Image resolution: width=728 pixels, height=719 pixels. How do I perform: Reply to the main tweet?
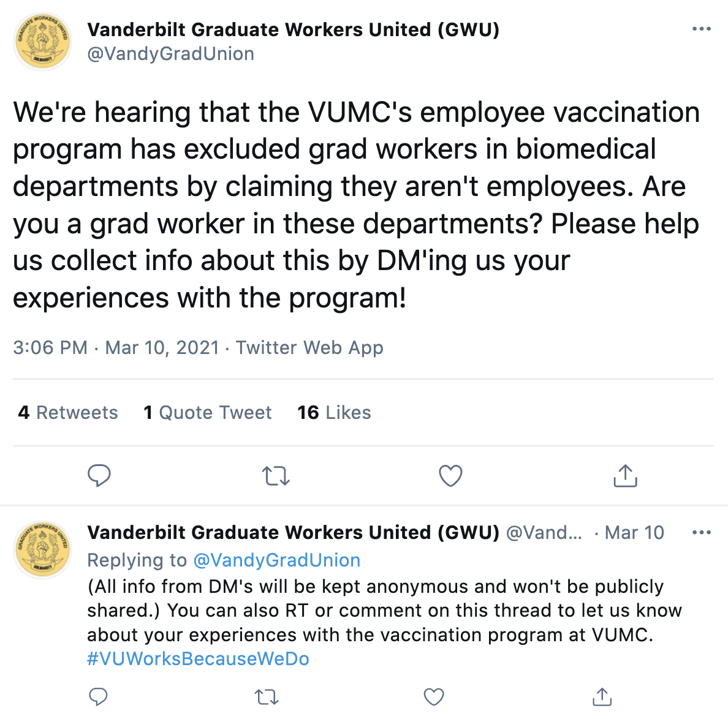coord(99,476)
